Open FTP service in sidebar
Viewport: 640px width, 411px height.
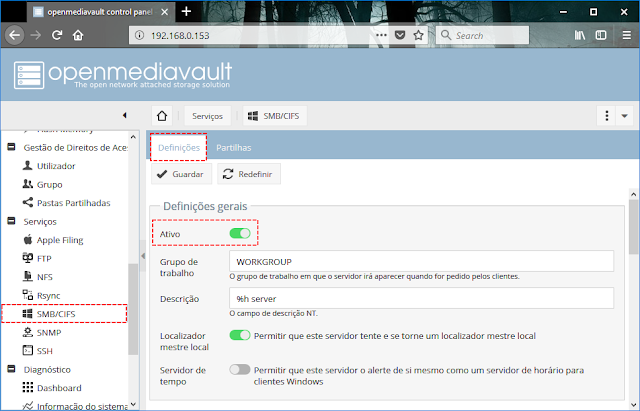click(x=37, y=258)
